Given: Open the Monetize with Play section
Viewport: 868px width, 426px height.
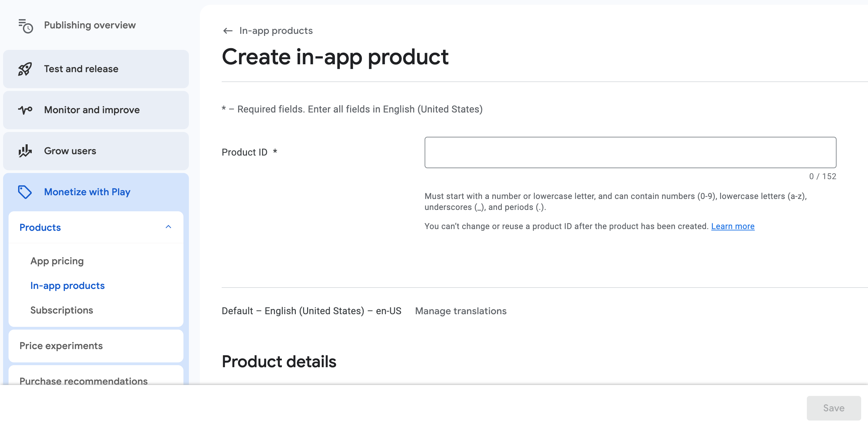Looking at the screenshot, I should [87, 192].
